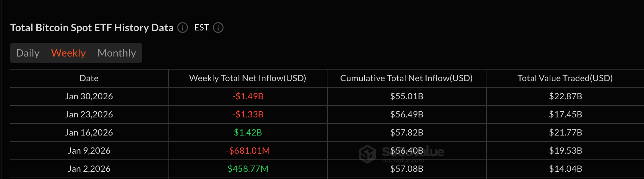
Task: Click the Jan 9,2026 row date
Action: coord(89,151)
